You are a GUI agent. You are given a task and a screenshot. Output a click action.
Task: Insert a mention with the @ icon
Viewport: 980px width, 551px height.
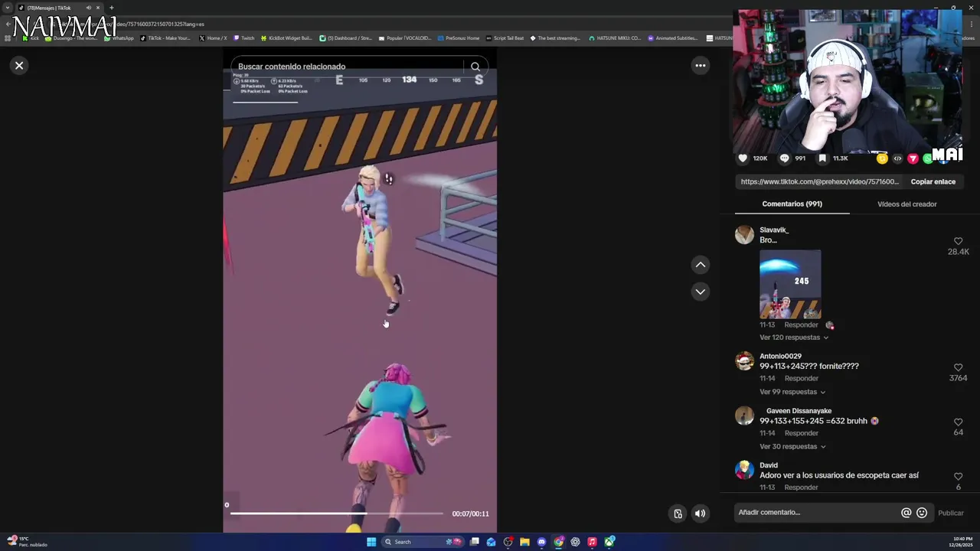906,513
